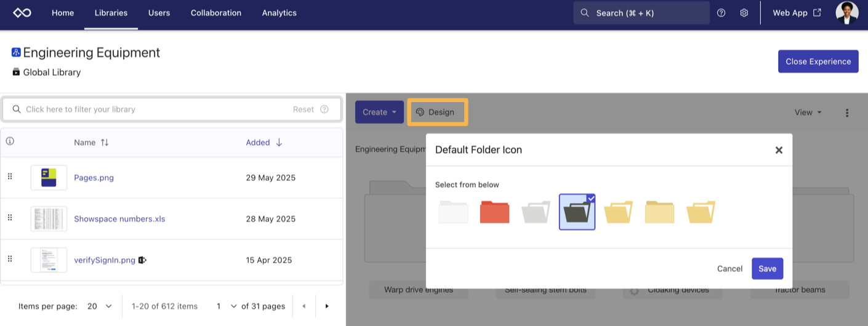
Task: Open the three-dot more options menu
Action: pyautogui.click(x=847, y=113)
